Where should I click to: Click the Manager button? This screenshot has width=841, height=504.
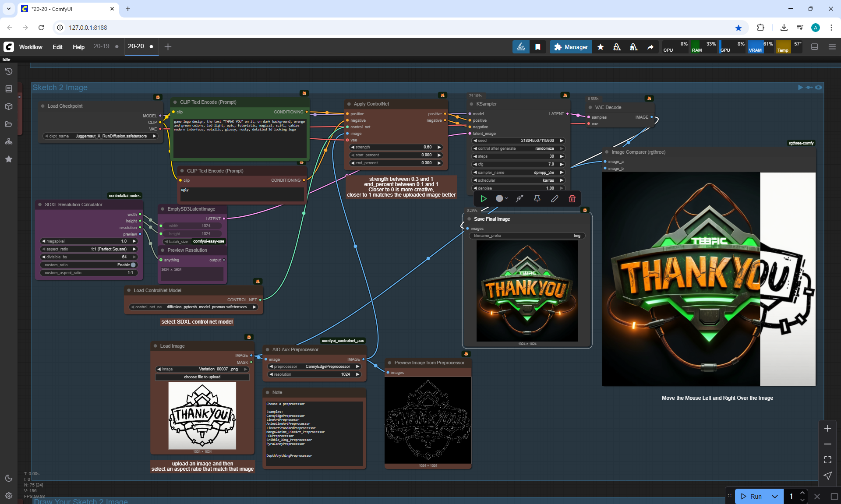(x=571, y=47)
